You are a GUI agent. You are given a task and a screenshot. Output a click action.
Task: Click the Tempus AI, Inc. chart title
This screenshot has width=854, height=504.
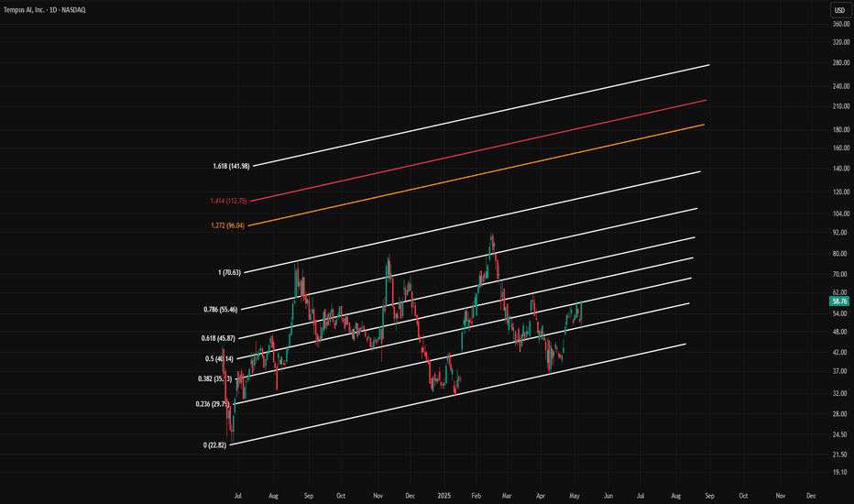tap(45, 10)
